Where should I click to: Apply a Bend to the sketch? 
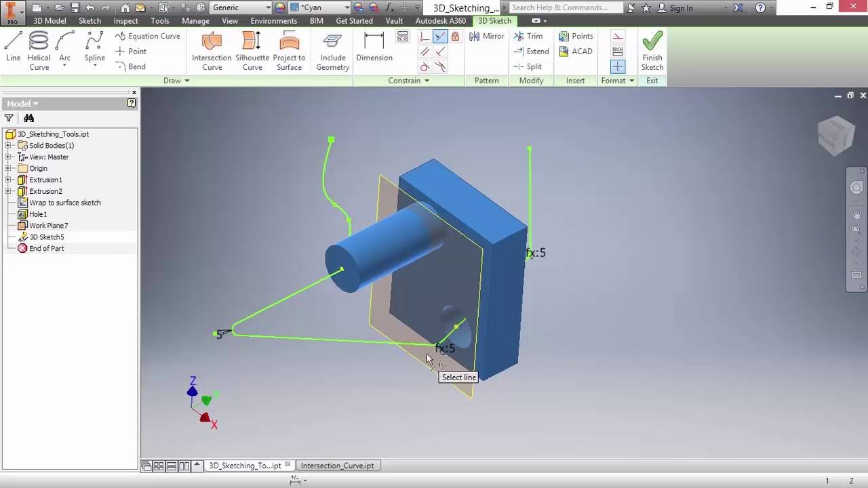[x=130, y=66]
